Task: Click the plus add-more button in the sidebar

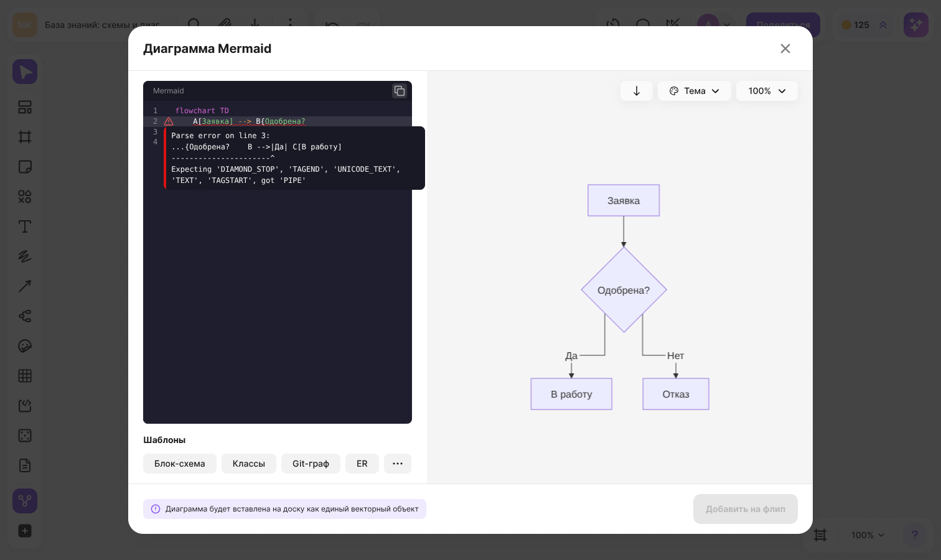Action: (25, 531)
